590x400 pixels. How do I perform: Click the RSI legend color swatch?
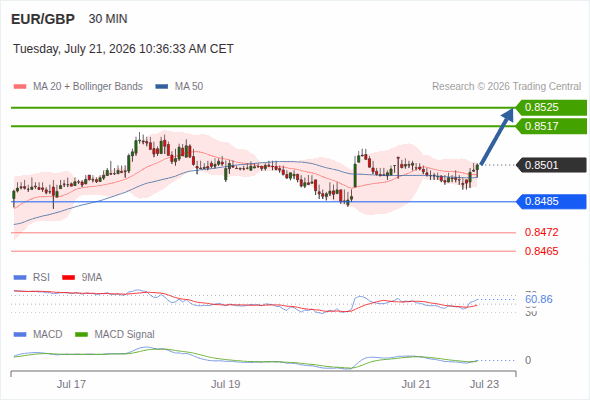[x=20, y=278]
